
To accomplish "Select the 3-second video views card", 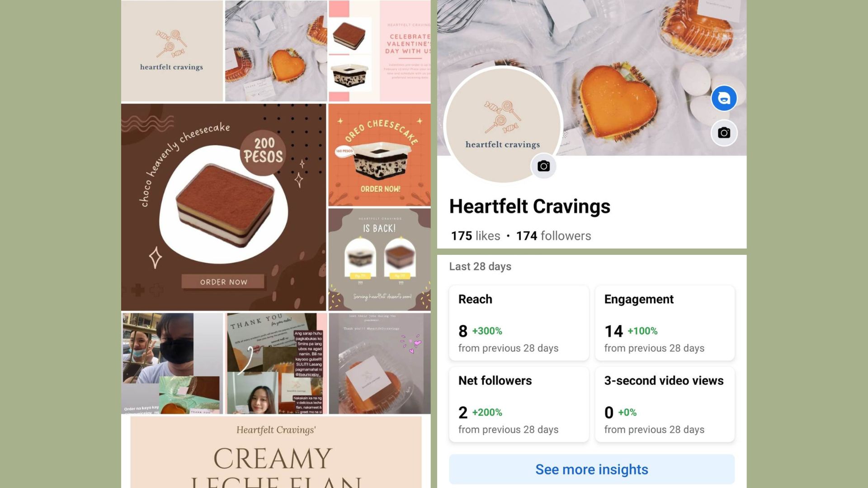I will click(665, 404).
